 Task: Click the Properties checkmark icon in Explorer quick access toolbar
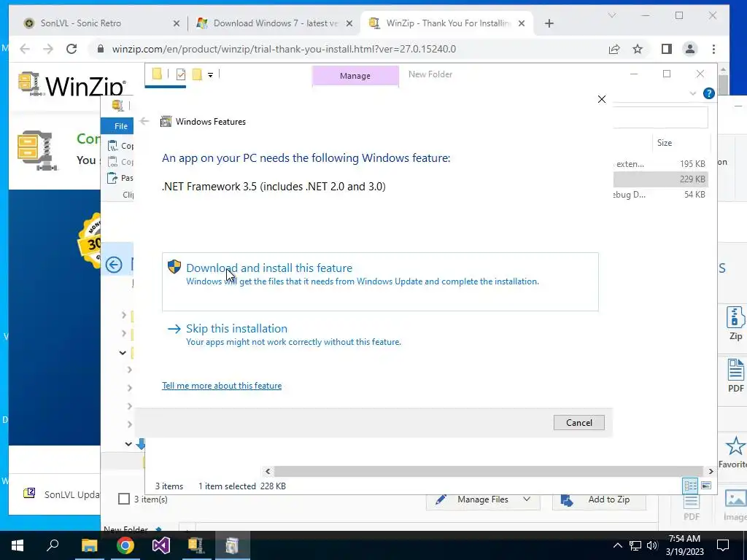coord(181,74)
